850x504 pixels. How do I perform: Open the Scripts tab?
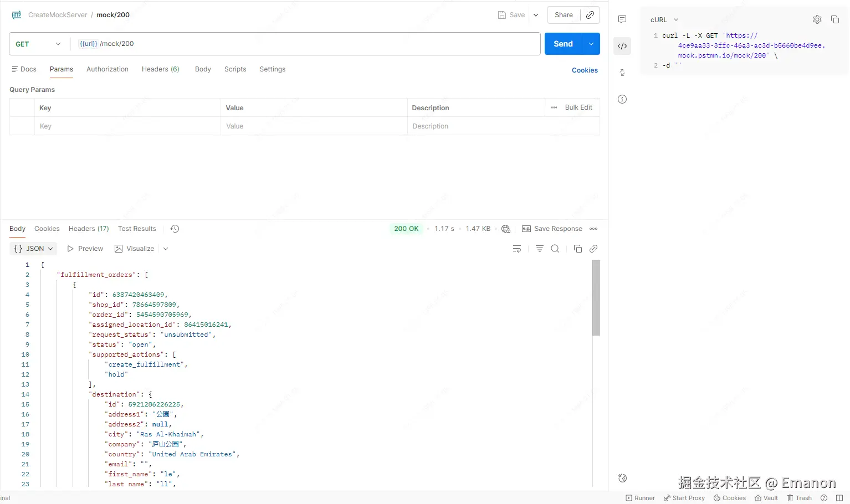pos(235,69)
